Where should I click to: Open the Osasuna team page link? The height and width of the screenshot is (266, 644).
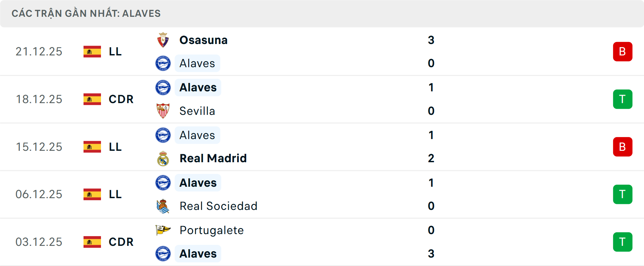coord(203,40)
